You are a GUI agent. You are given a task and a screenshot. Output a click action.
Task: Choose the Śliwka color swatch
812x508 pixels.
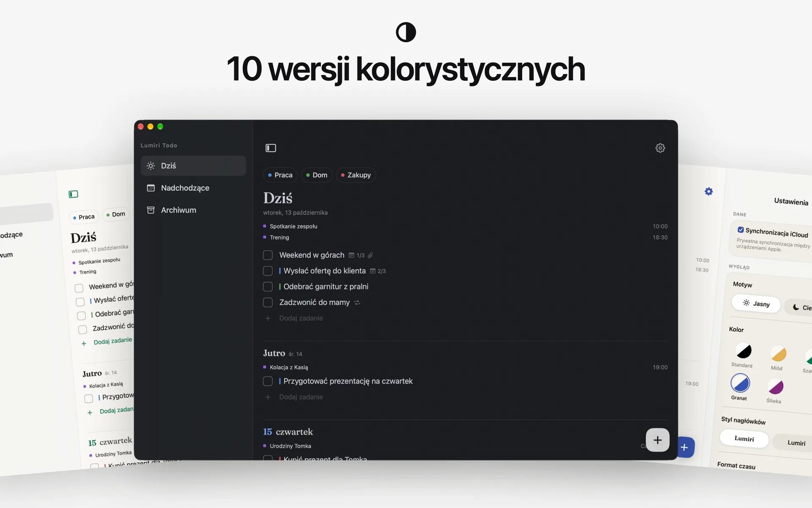[776, 386]
